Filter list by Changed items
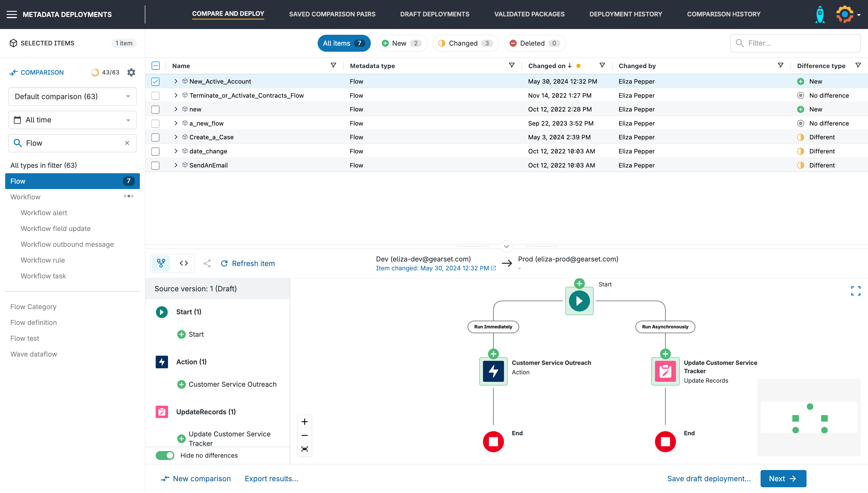This screenshot has height=493, width=868. pos(465,43)
